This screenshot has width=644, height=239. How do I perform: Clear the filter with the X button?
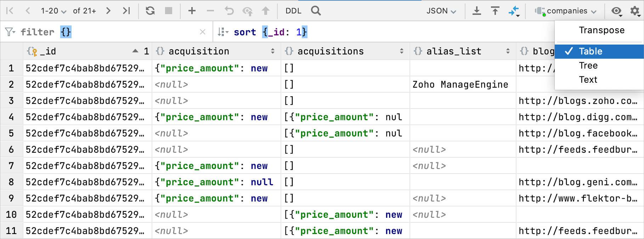click(203, 32)
